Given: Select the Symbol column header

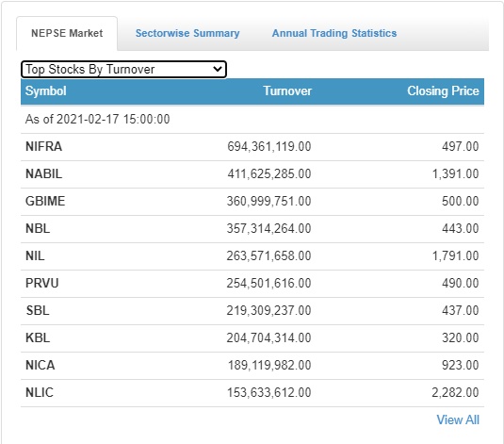Looking at the screenshot, I should 45,91.
